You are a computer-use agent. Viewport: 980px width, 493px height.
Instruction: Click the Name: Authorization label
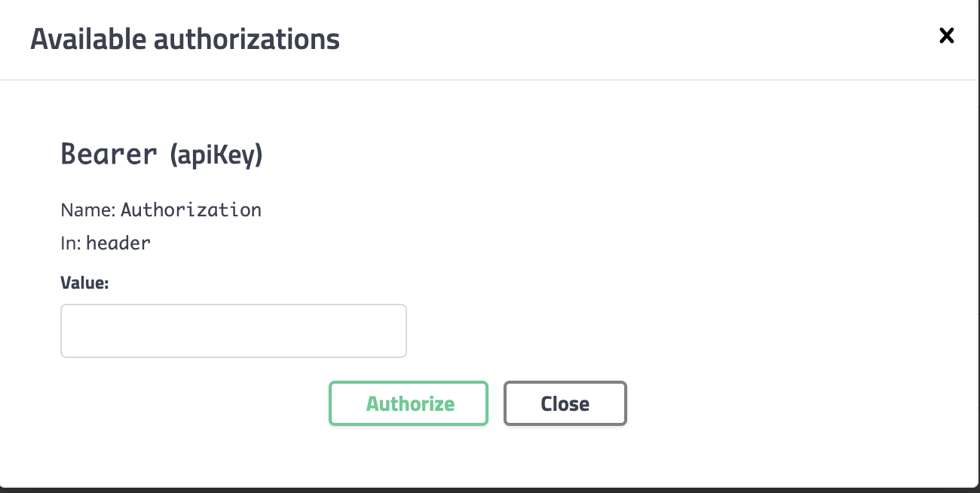click(x=161, y=210)
